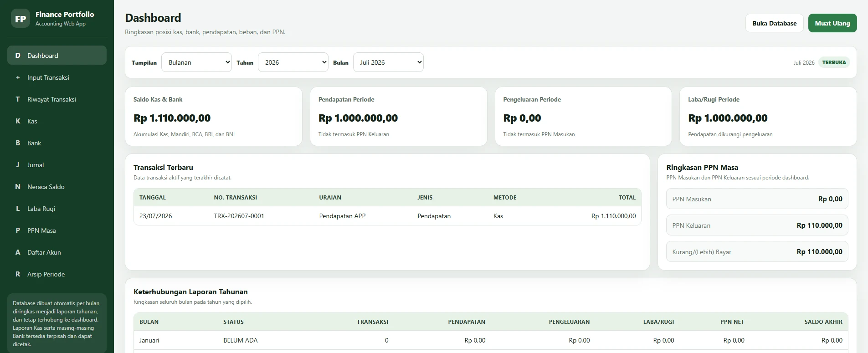The image size is (868, 353).
Task: Click the NO. TRANSAKSI column header
Action: tap(236, 198)
